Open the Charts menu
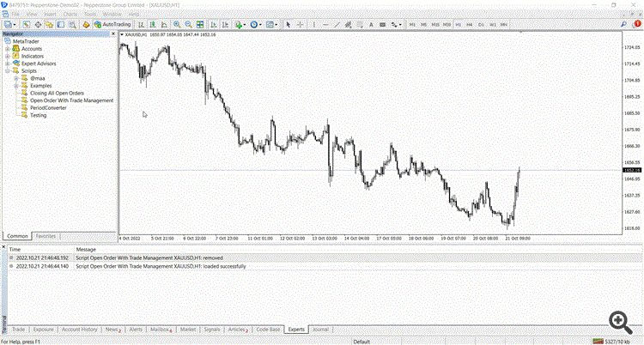The height and width of the screenshot is (345, 644). tap(70, 15)
